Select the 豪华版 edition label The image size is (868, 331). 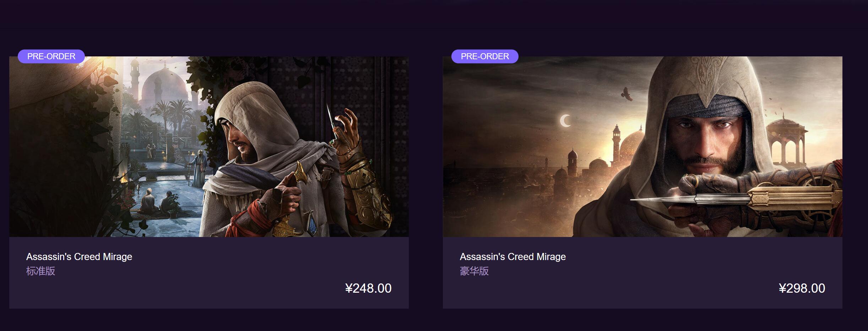click(x=474, y=271)
